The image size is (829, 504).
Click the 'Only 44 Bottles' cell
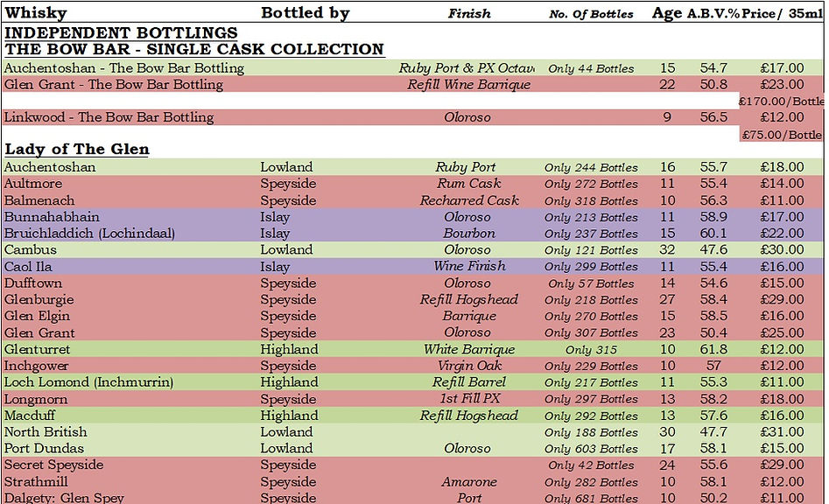591,68
